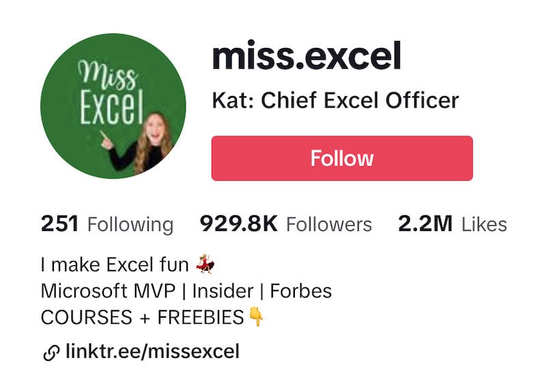View the 251 Following list

107,224
